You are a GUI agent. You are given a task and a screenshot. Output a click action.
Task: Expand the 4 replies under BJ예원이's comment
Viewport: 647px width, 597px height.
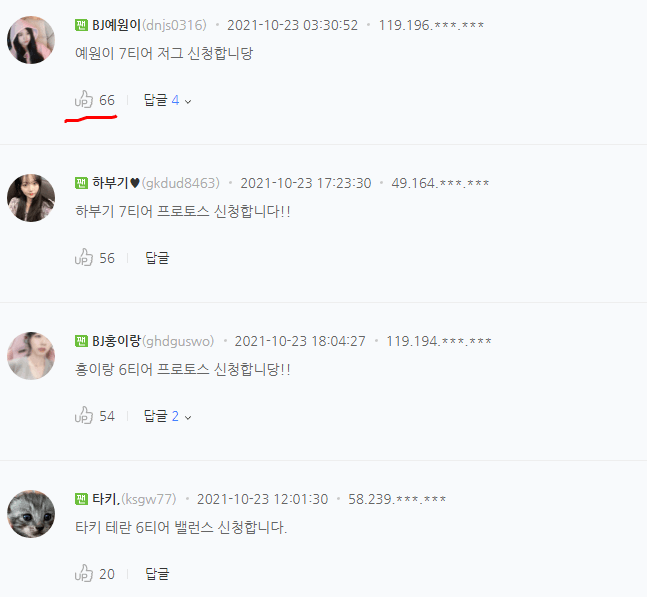coord(167,100)
